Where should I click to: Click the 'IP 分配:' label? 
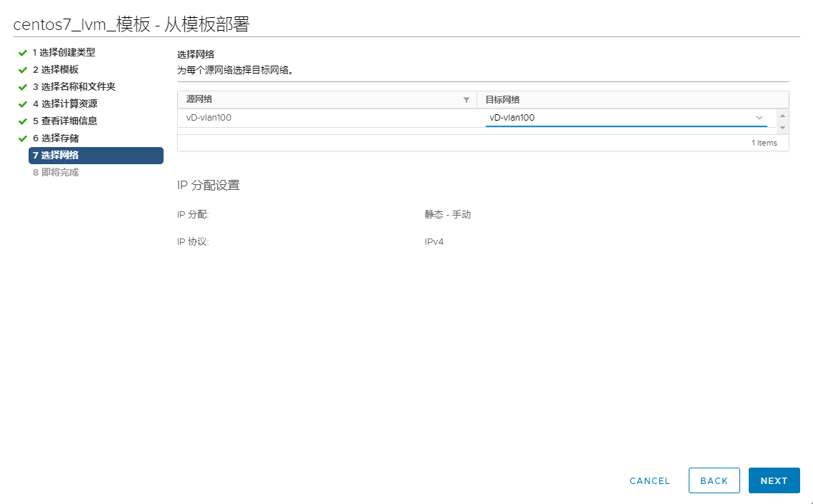click(193, 214)
